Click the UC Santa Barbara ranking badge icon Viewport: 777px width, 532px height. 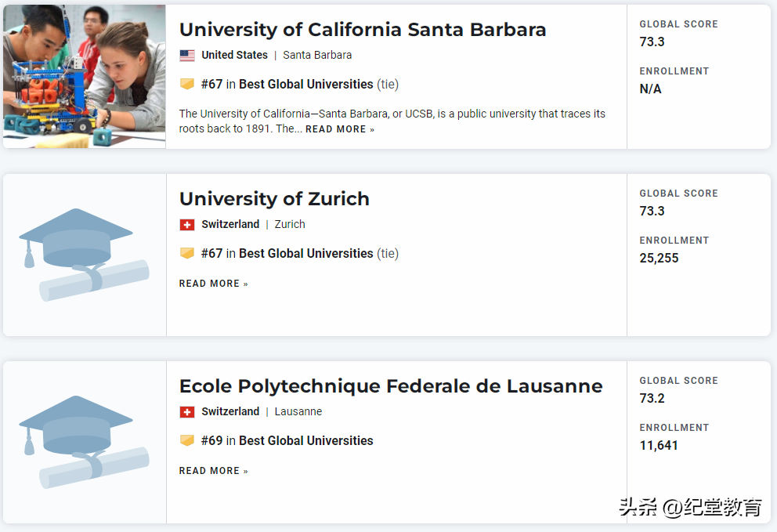[x=187, y=84]
